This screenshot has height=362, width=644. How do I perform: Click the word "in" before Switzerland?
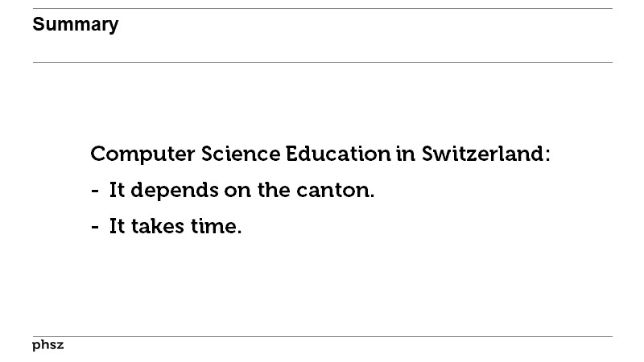point(405,154)
